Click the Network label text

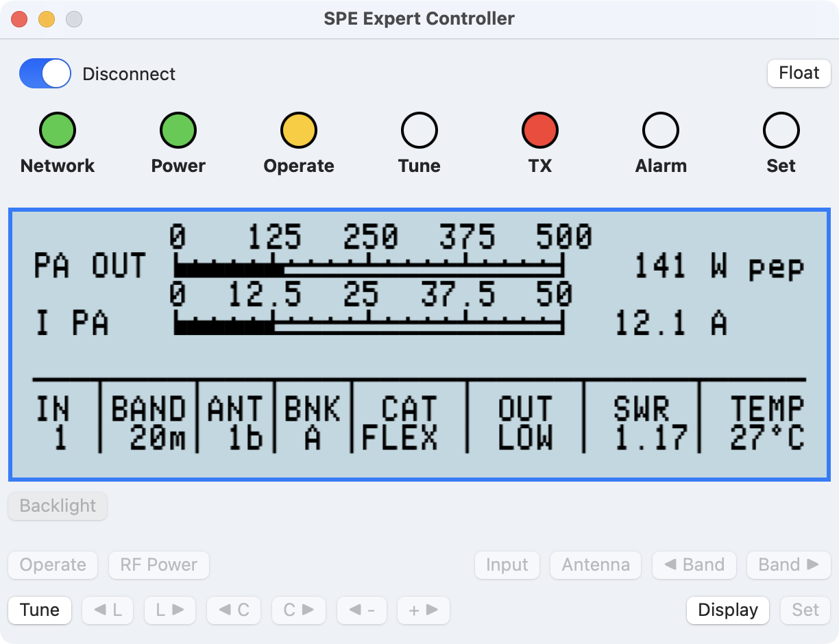[x=58, y=166]
